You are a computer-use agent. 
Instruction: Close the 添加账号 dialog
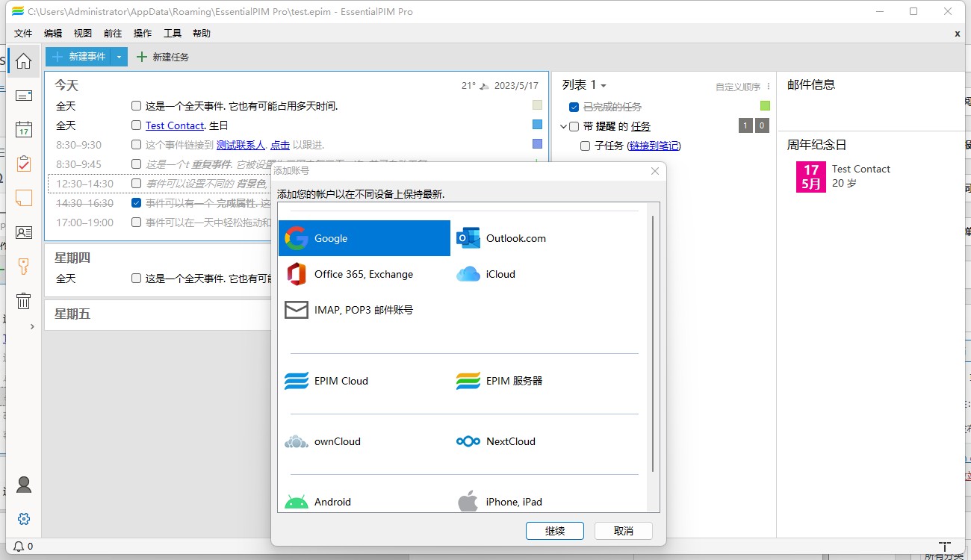[655, 171]
